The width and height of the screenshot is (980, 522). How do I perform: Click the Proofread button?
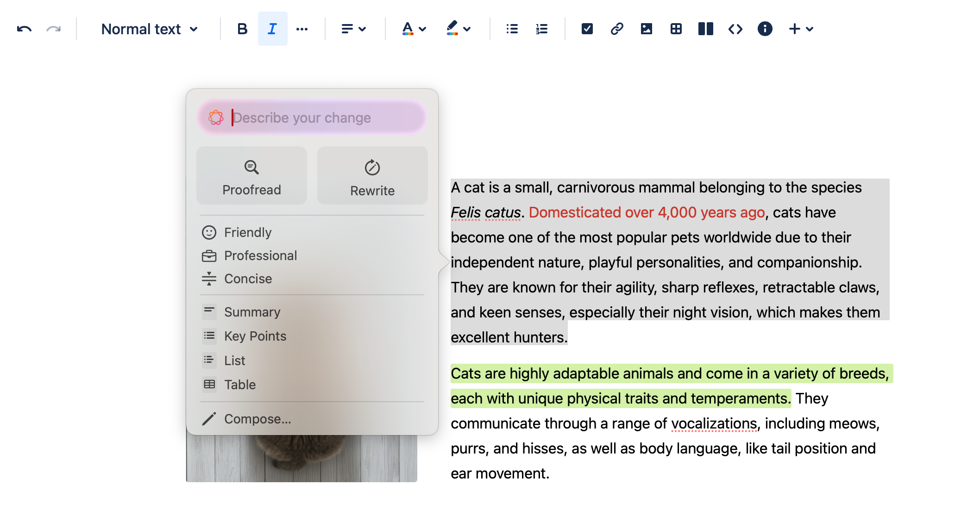tap(251, 176)
